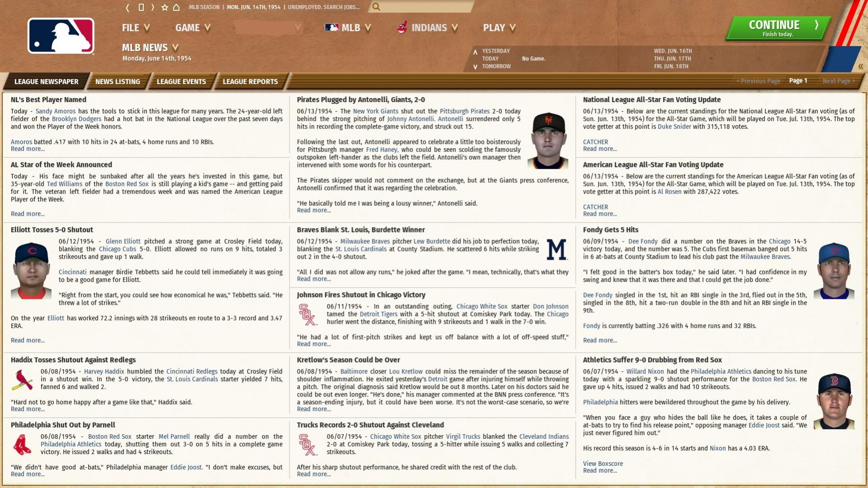Image resolution: width=868 pixels, height=488 pixels.
Task: Open Willard Nixon's name link
Action: [x=645, y=372]
